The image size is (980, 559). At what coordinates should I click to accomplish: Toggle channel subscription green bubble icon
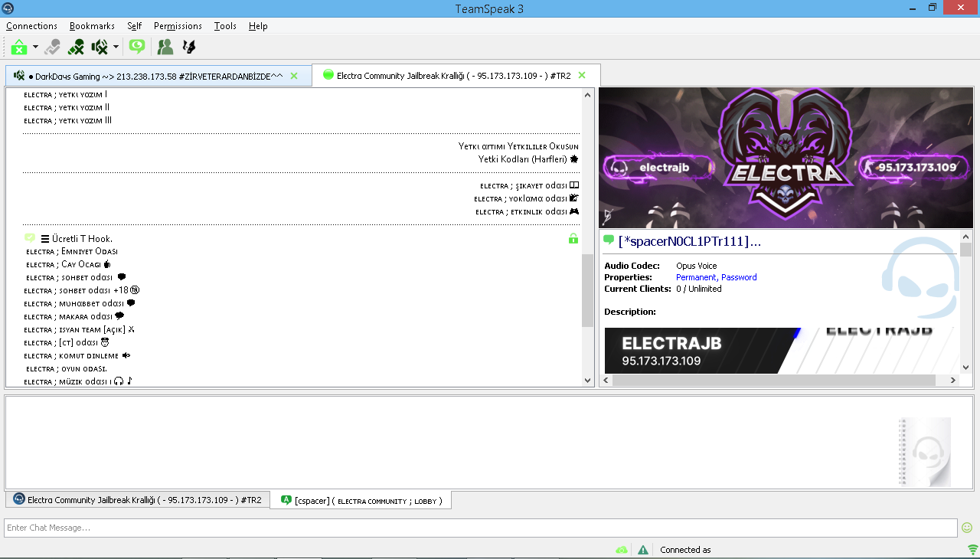tap(136, 47)
